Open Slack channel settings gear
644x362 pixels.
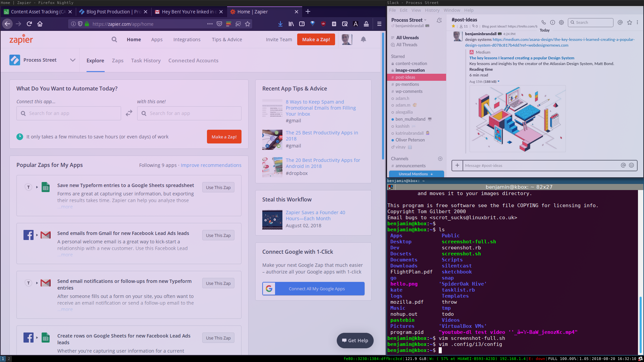pos(561,22)
